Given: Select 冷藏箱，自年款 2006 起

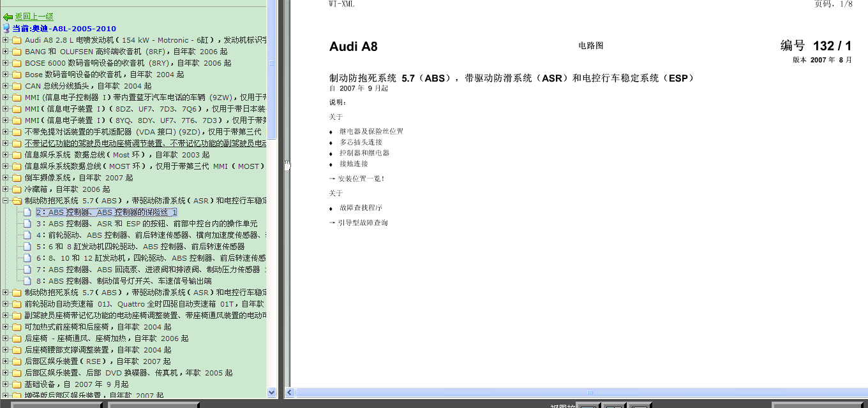Looking at the screenshot, I should point(67,189).
